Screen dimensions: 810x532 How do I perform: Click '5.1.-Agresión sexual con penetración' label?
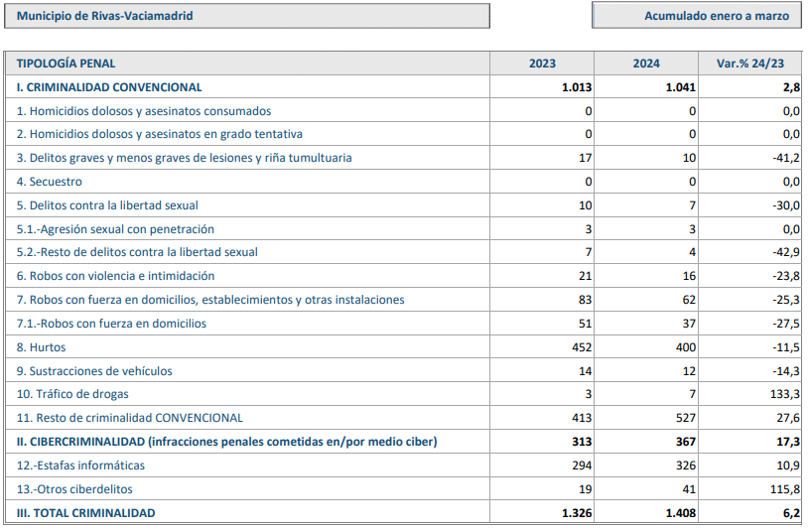click(115, 229)
